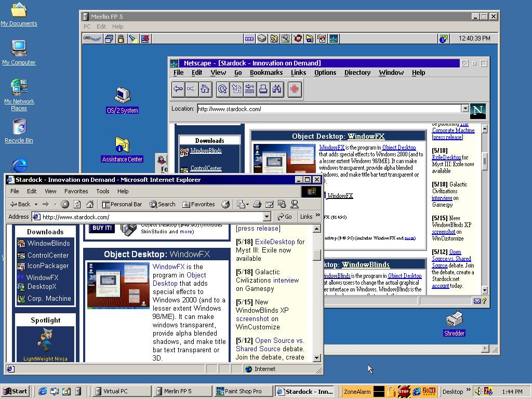Screen dimensions: 532x399
Task: Open Back history dropdown arrow in Internet Explorer
Action: [36, 204]
